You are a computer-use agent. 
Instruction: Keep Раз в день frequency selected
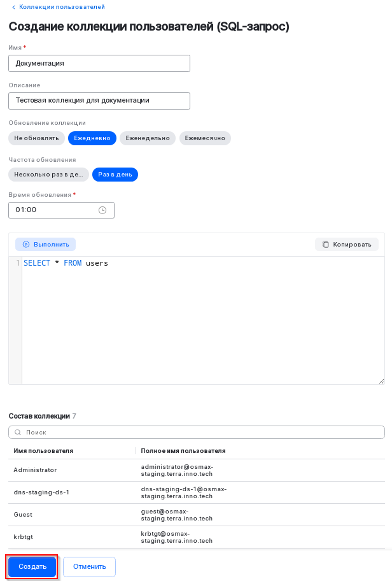coord(115,173)
